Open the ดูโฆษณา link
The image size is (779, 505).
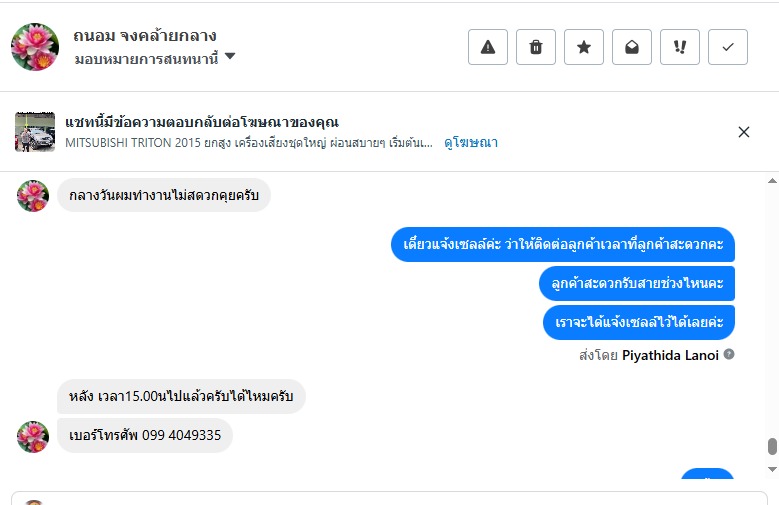coord(471,143)
